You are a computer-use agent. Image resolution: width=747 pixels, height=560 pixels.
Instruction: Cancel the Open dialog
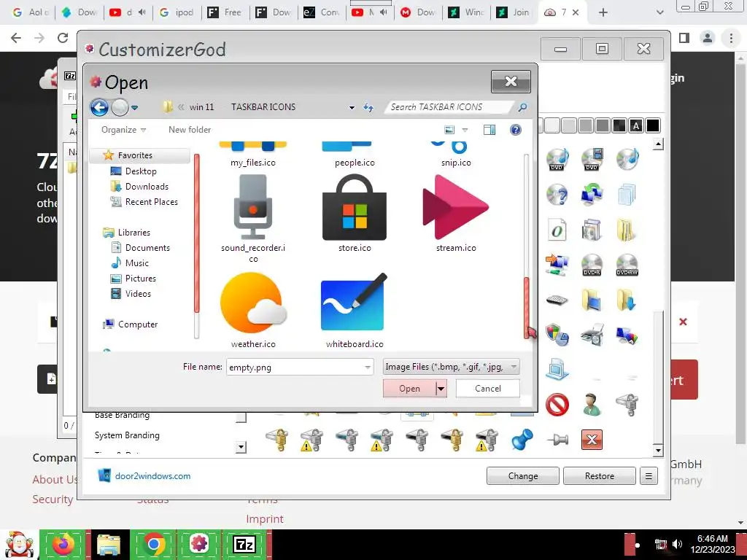pyautogui.click(x=488, y=389)
